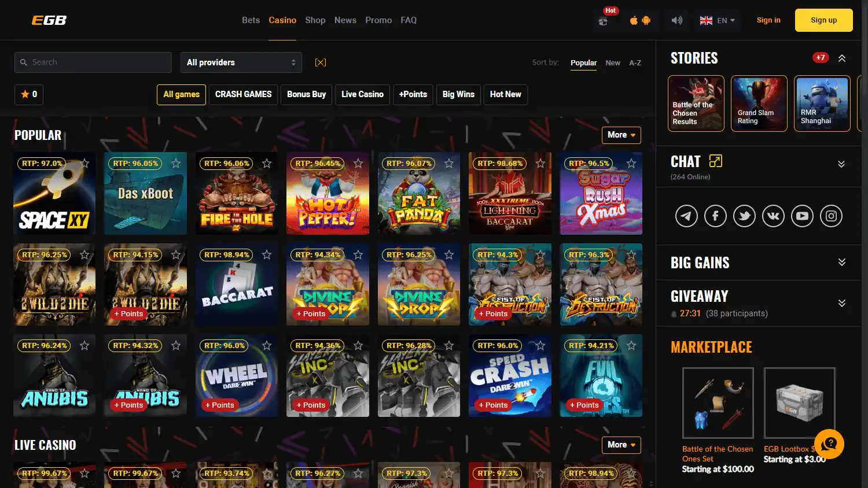Favorite the Baccarat RTP 98.94% game

tap(267, 254)
